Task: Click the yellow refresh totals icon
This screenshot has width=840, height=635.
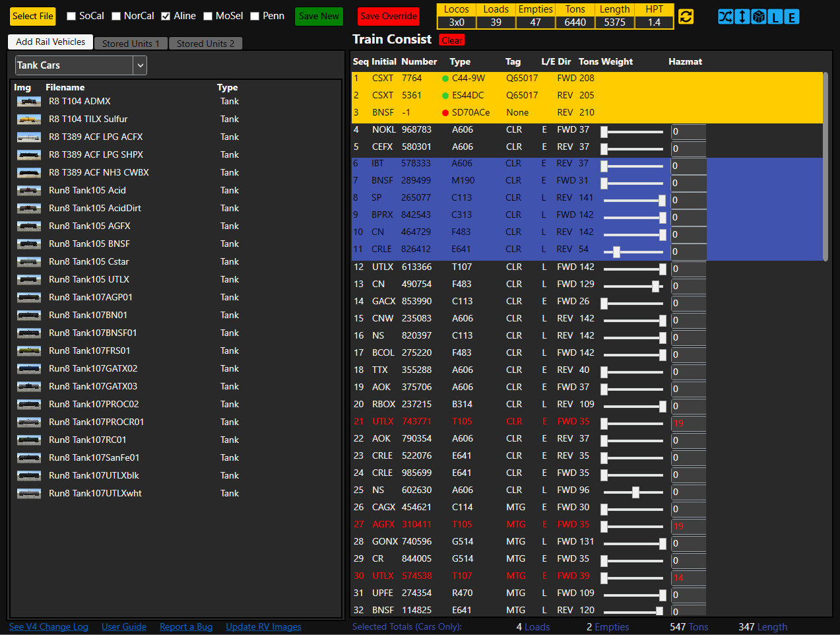Action: click(686, 17)
